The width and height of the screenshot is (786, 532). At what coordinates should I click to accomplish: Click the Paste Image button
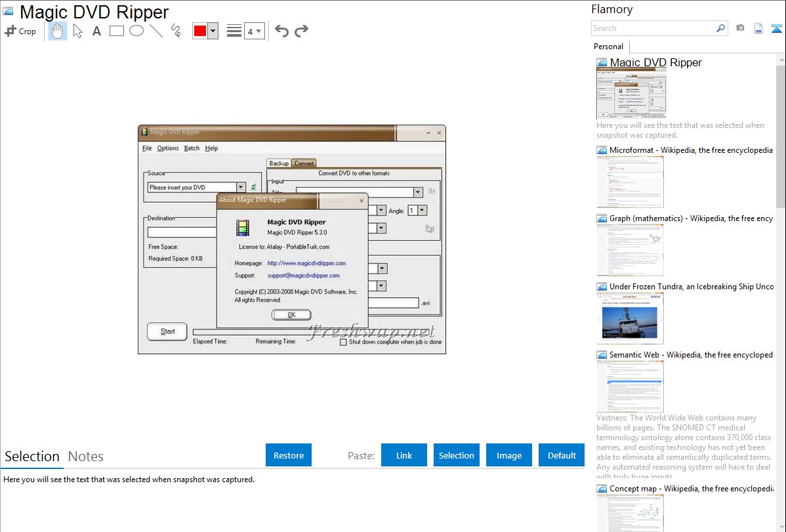tap(508, 455)
